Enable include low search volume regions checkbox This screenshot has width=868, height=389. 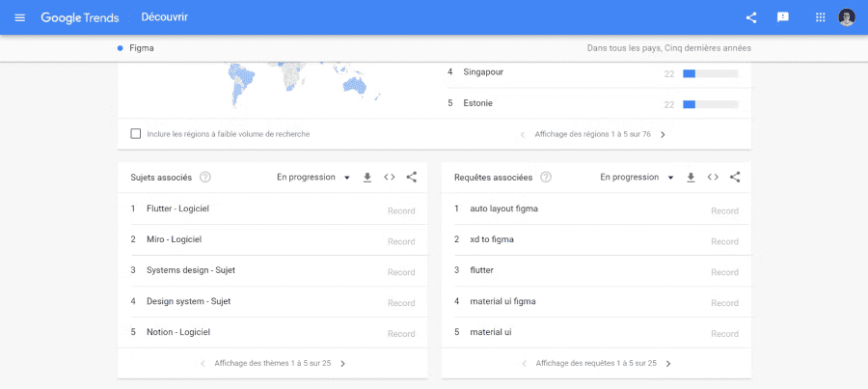click(x=136, y=134)
